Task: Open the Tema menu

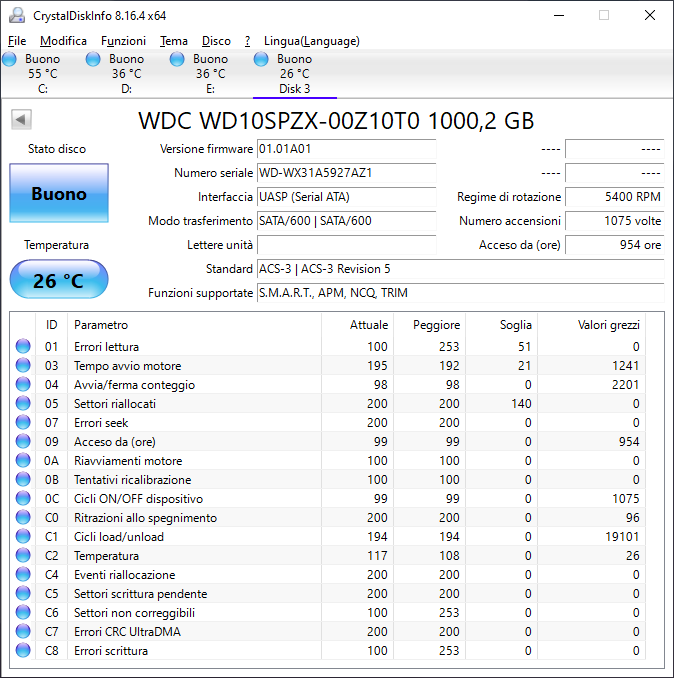Action: pyautogui.click(x=174, y=41)
